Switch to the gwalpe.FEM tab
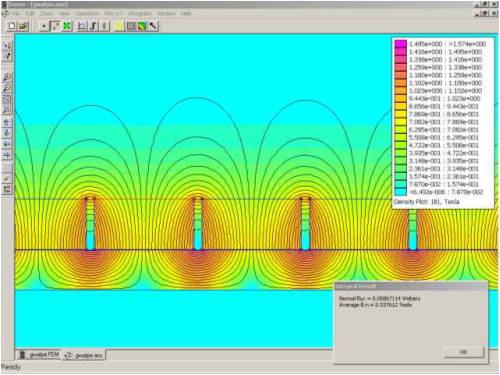500x375 pixels. coord(39,355)
